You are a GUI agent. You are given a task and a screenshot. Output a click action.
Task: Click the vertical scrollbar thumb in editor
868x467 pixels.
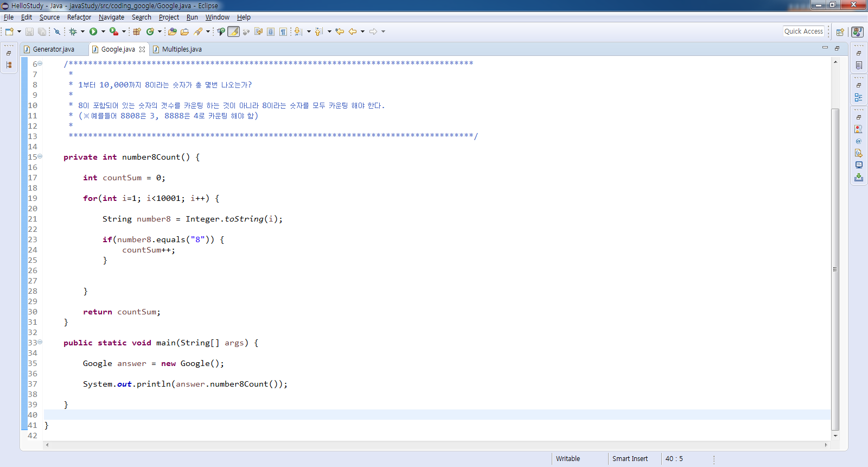click(x=835, y=269)
